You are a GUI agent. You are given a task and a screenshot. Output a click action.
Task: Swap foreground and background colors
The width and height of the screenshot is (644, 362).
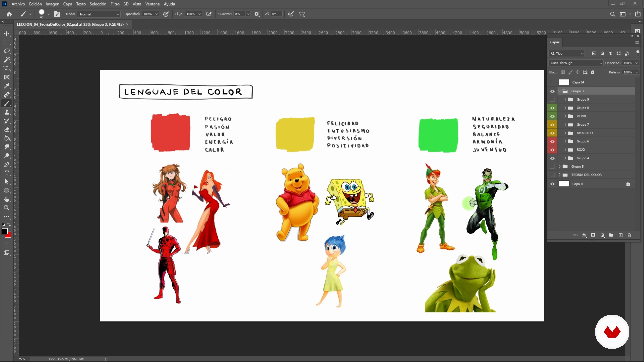tap(9, 225)
